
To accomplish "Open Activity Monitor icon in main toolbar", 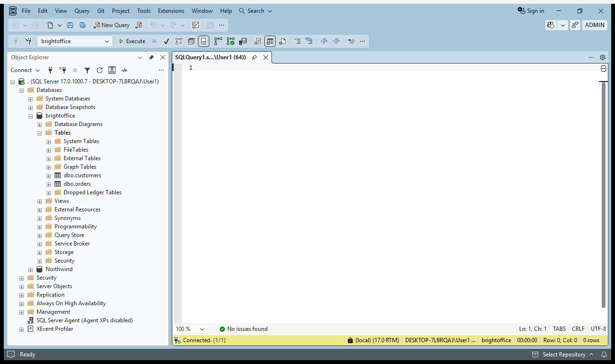I will pyautogui.click(x=196, y=25).
